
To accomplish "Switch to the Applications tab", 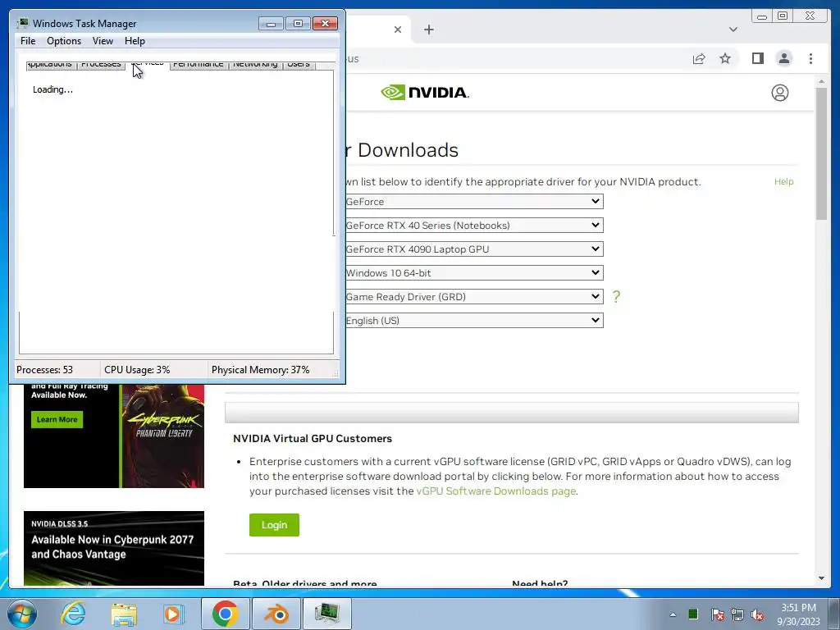I will tap(50, 65).
